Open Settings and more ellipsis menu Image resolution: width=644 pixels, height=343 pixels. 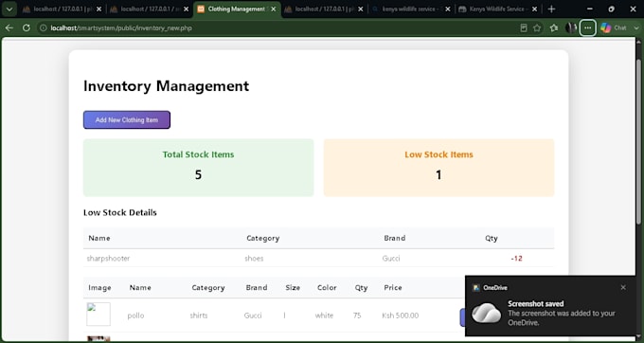(588, 27)
